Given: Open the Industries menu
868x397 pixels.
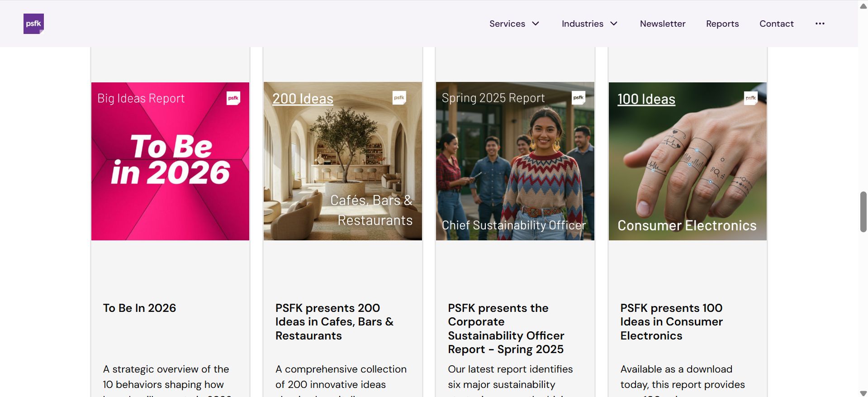Looking at the screenshot, I should click(583, 24).
